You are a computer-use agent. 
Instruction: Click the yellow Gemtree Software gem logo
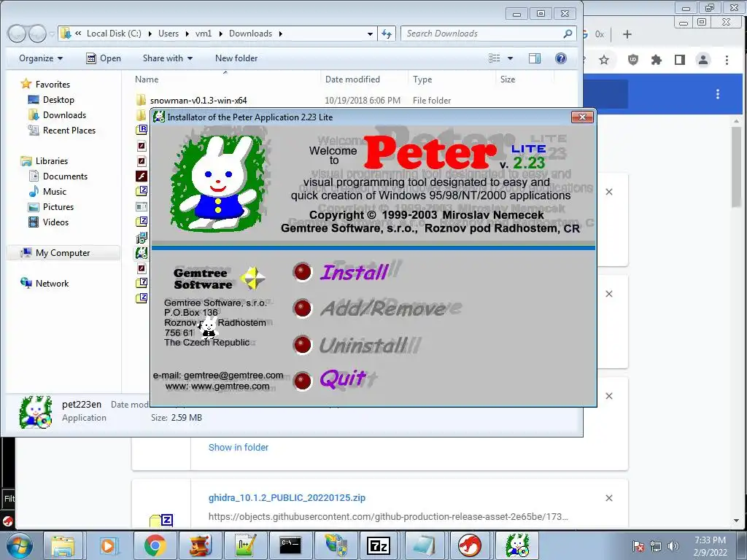[x=252, y=278]
